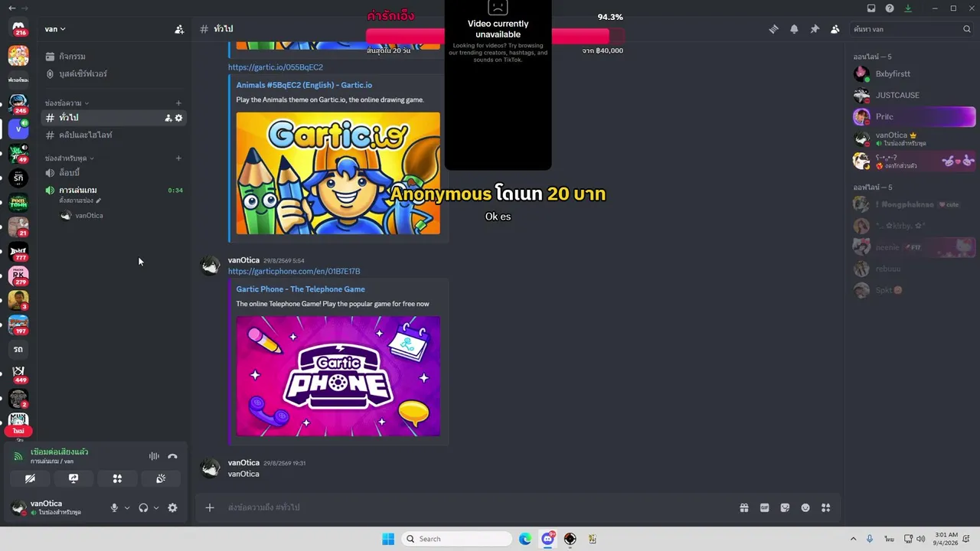Viewport: 980px width, 551px height.
Task: Open the van server name dropdown
Action: coord(55,29)
